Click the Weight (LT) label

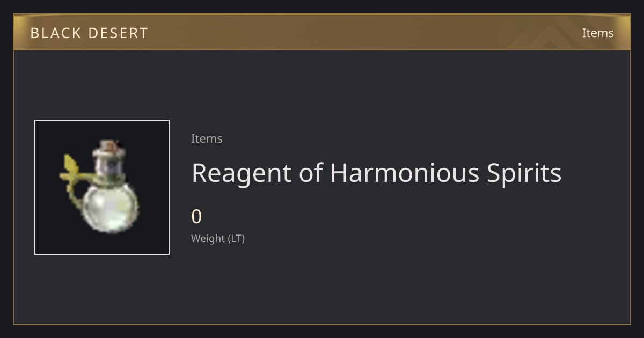(218, 239)
